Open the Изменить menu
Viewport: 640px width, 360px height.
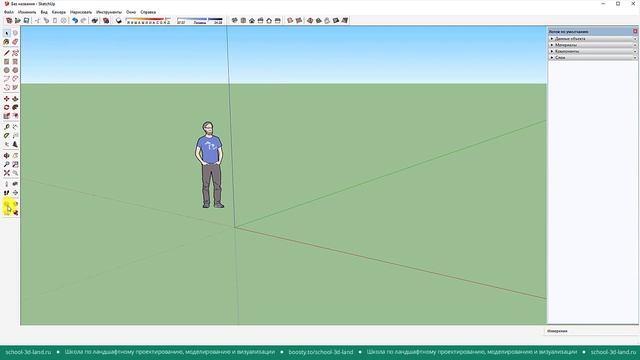point(27,12)
